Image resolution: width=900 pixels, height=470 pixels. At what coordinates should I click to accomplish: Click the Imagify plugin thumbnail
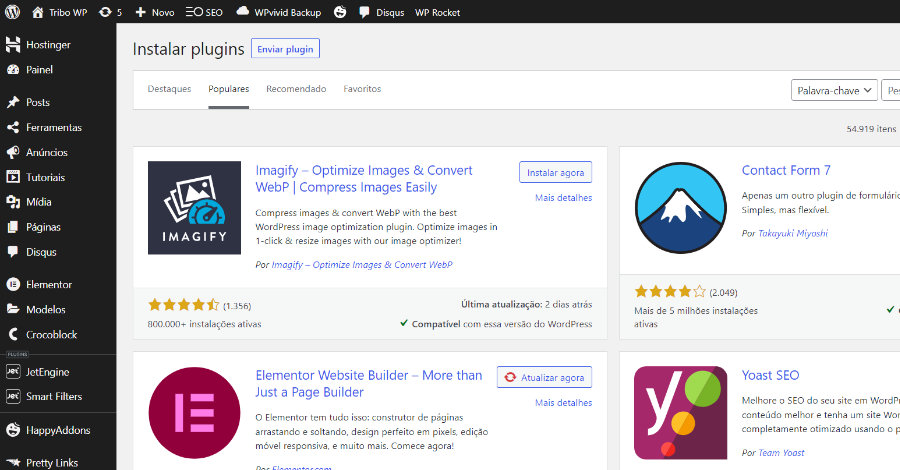[195, 208]
